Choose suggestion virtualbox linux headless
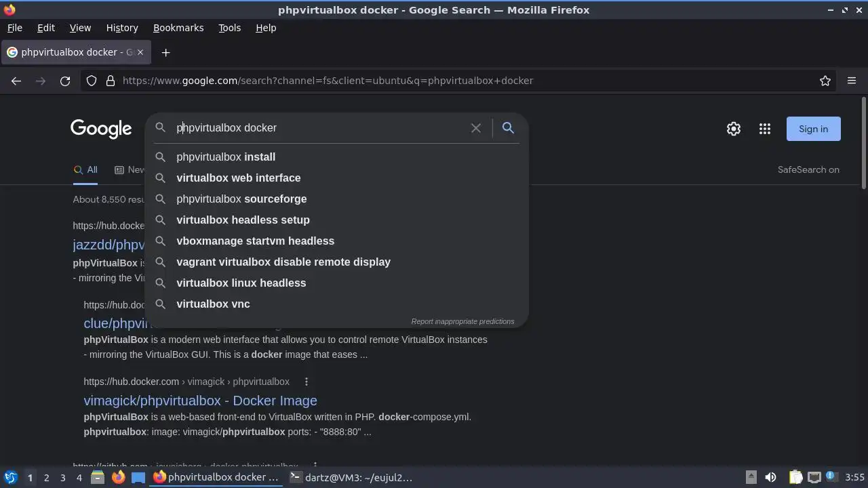This screenshot has height=488, width=868. [336, 283]
